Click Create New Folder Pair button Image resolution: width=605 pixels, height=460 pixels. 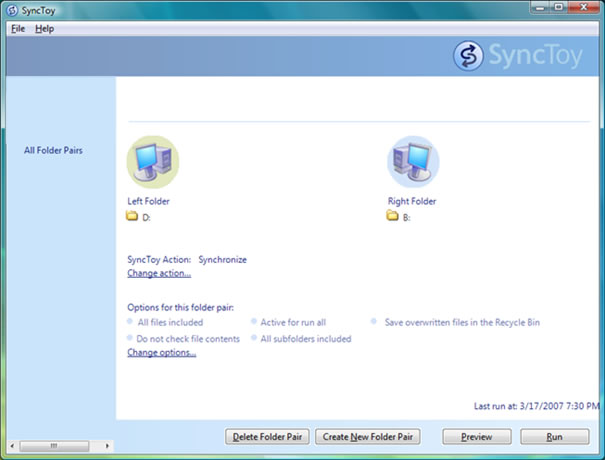[368, 437]
